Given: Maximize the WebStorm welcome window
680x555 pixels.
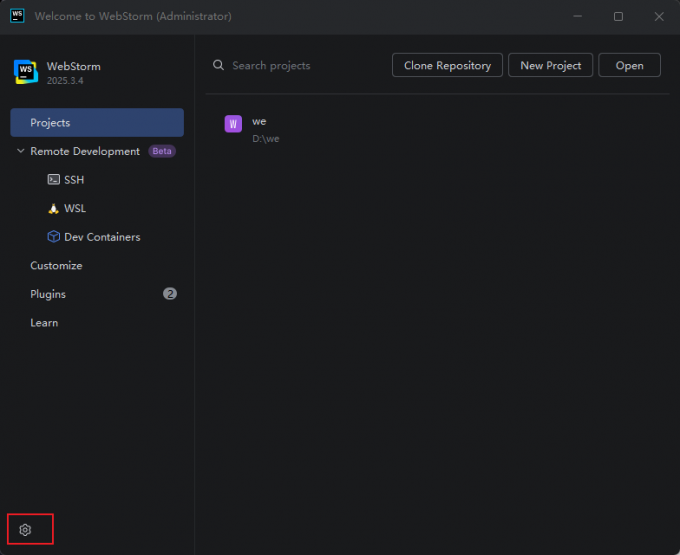Looking at the screenshot, I should pyautogui.click(x=618, y=16).
